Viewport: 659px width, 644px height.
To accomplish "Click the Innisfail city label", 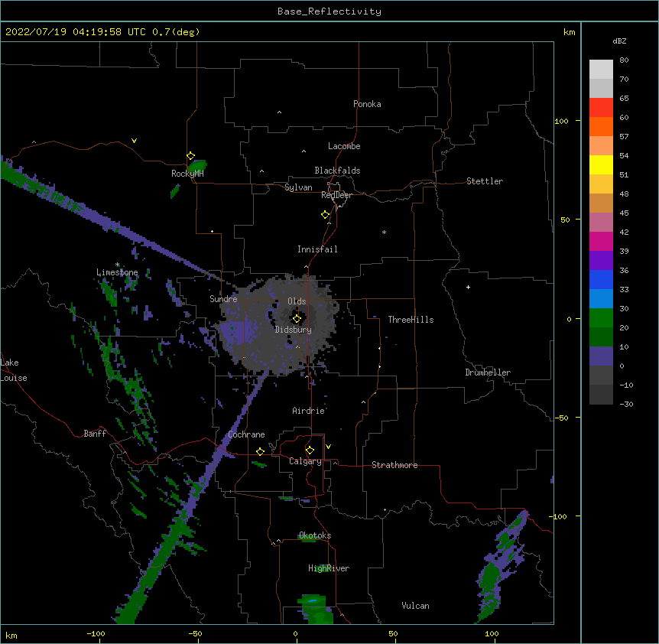I will [317, 249].
